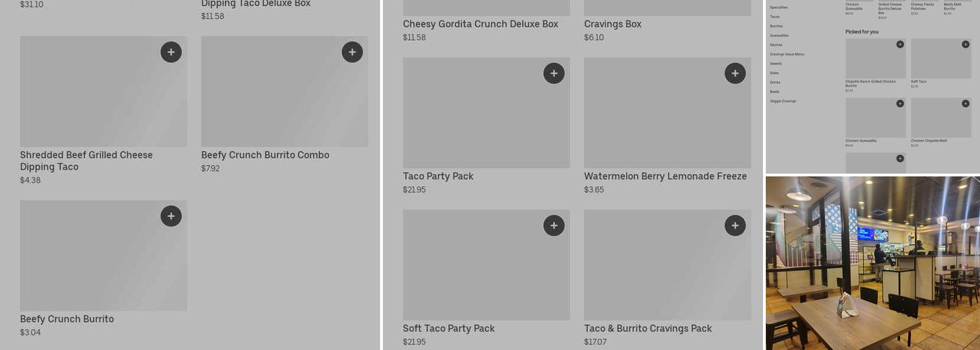
Task: Add Soft Taco Party Pack to cart
Action: coord(554,225)
